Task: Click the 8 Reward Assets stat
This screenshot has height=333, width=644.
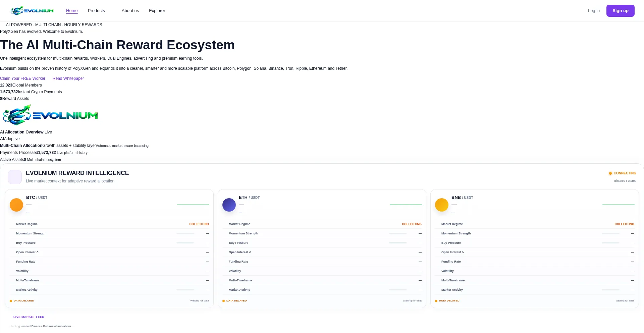Action: pyautogui.click(x=14, y=99)
